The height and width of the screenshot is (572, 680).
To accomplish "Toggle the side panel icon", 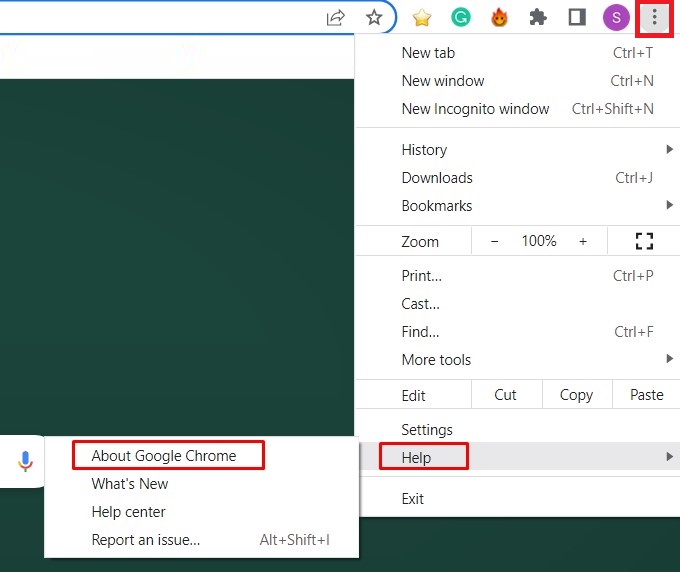I will click(577, 18).
